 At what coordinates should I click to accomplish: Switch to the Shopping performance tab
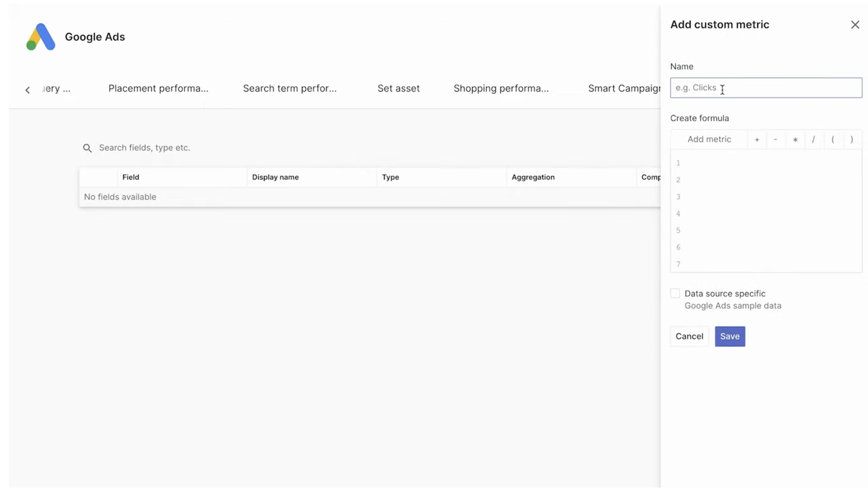click(501, 88)
